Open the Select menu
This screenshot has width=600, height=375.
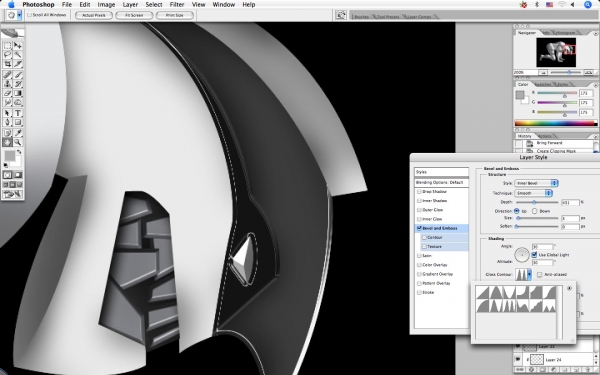coord(154,5)
